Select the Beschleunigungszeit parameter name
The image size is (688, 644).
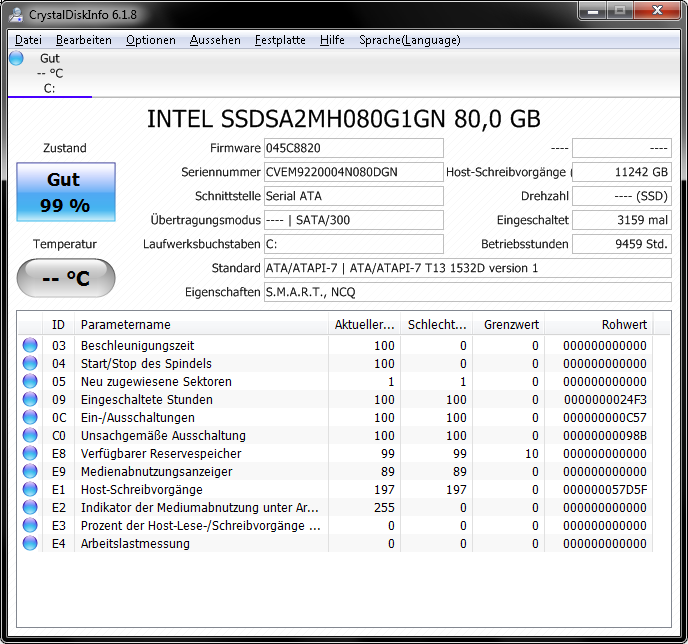coord(137,346)
